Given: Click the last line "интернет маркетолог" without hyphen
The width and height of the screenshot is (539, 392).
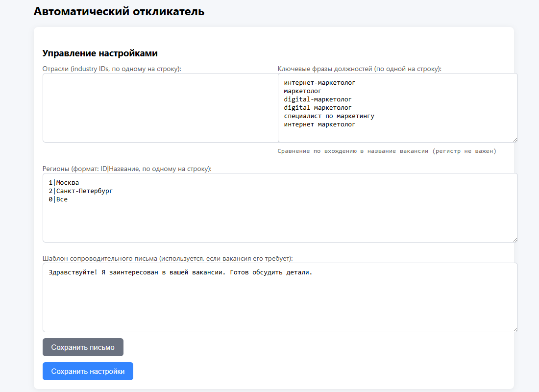Looking at the screenshot, I should 319,124.
